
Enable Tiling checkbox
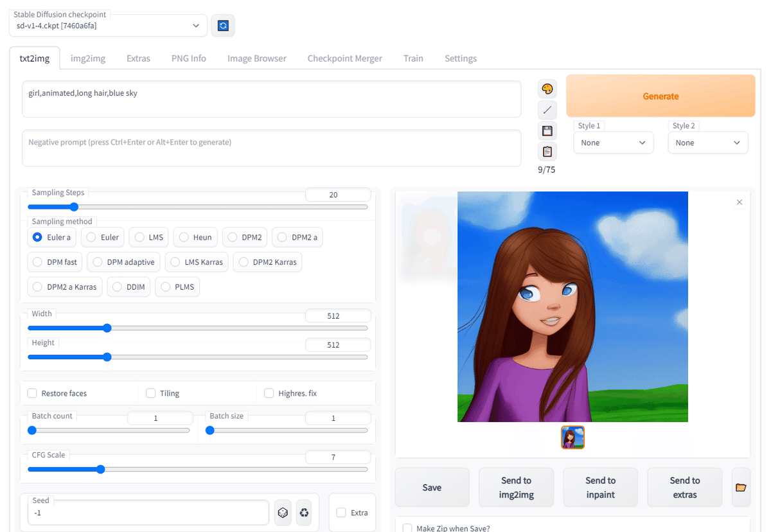[x=151, y=393]
